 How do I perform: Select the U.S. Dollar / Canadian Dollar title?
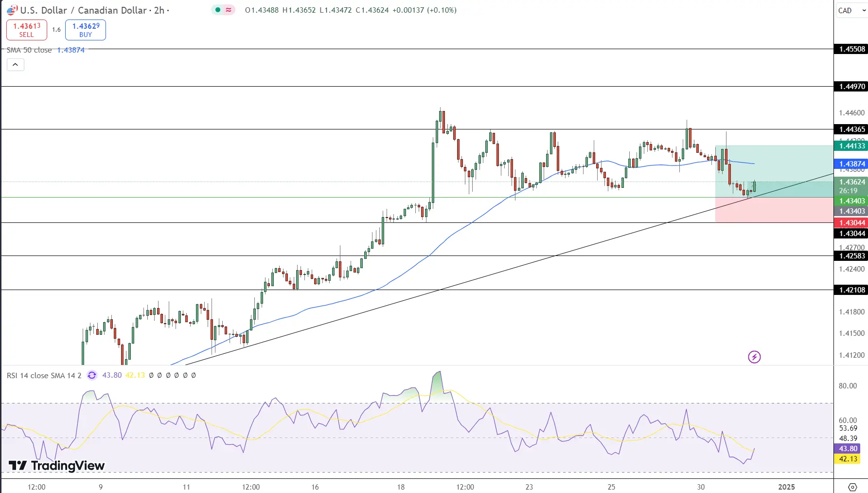point(84,10)
